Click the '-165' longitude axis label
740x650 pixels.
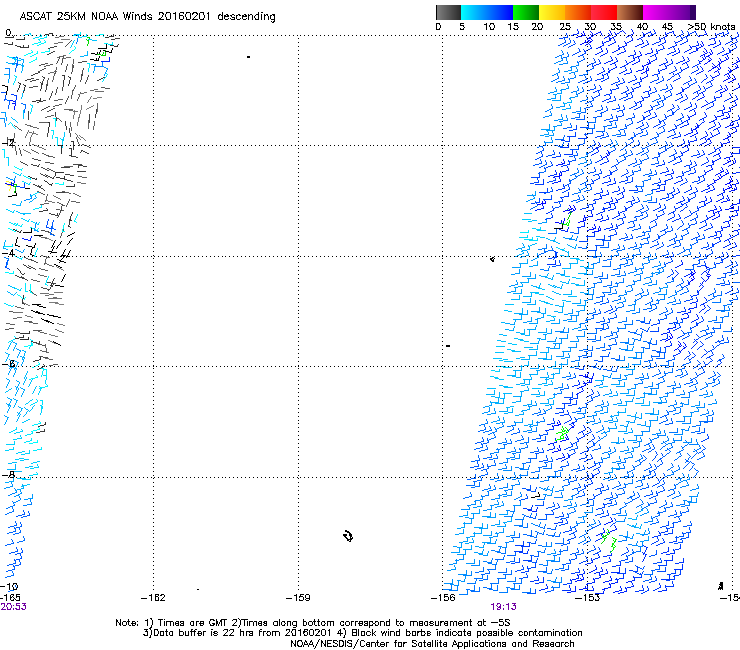pos(10,598)
